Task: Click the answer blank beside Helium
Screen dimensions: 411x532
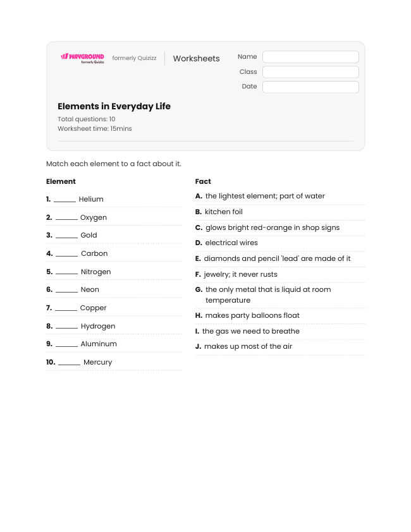Action: [64, 200]
